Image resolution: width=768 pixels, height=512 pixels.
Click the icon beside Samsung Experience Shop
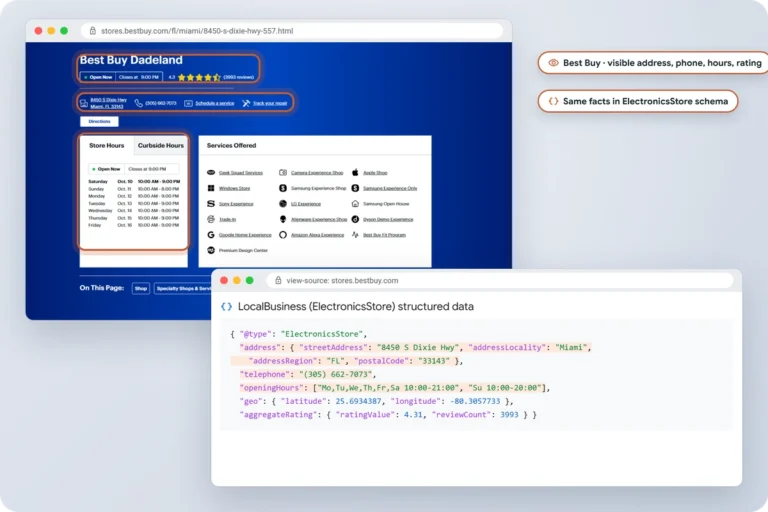pyautogui.click(x=283, y=188)
